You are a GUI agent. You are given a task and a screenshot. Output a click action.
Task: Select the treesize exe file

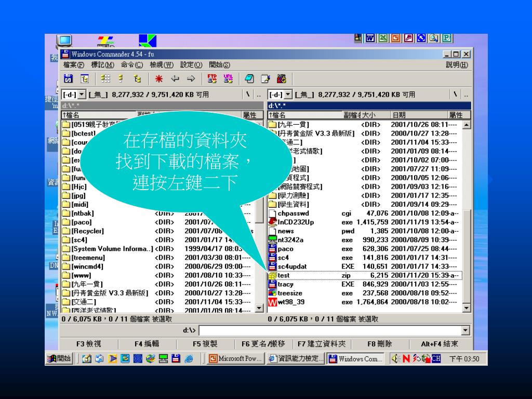pyautogui.click(x=365, y=293)
